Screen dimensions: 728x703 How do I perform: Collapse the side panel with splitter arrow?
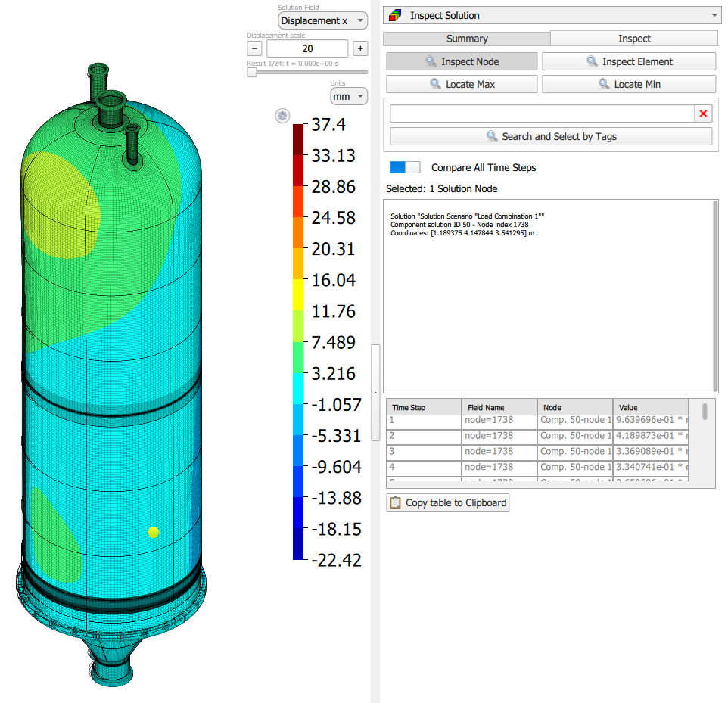click(x=375, y=393)
